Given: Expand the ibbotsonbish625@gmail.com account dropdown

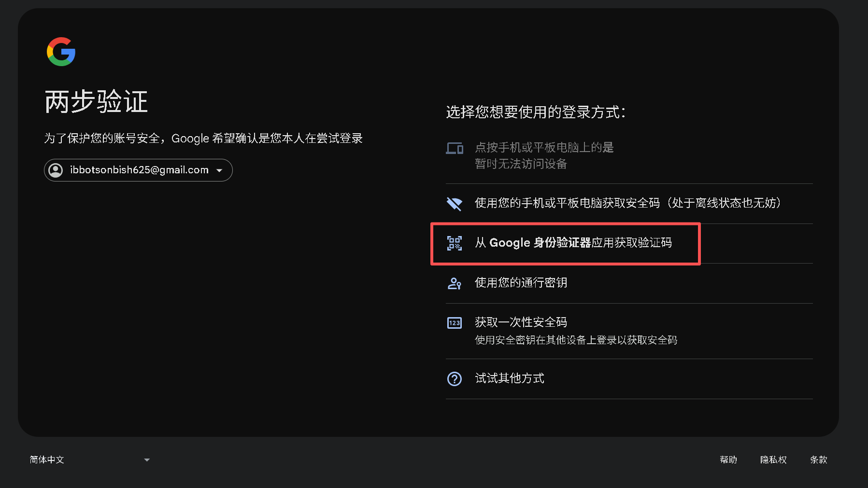Looking at the screenshot, I should pyautogui.click(x=220, y=170).
